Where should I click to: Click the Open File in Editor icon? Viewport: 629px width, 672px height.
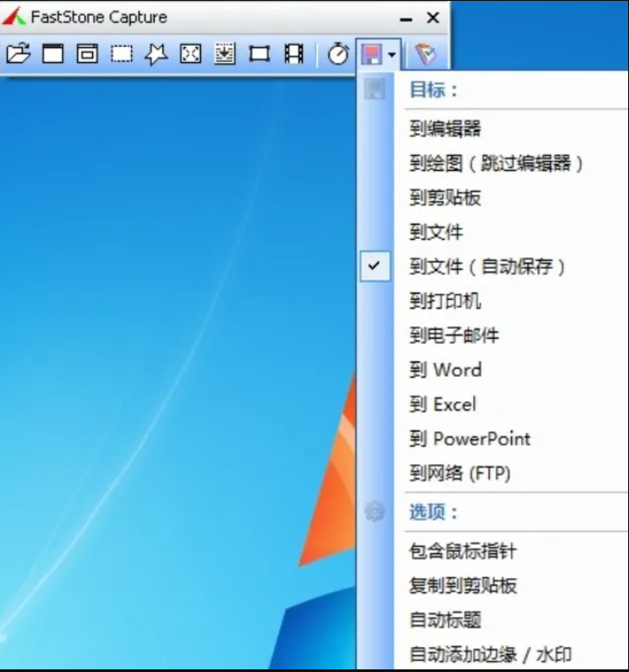click(19, 54)
